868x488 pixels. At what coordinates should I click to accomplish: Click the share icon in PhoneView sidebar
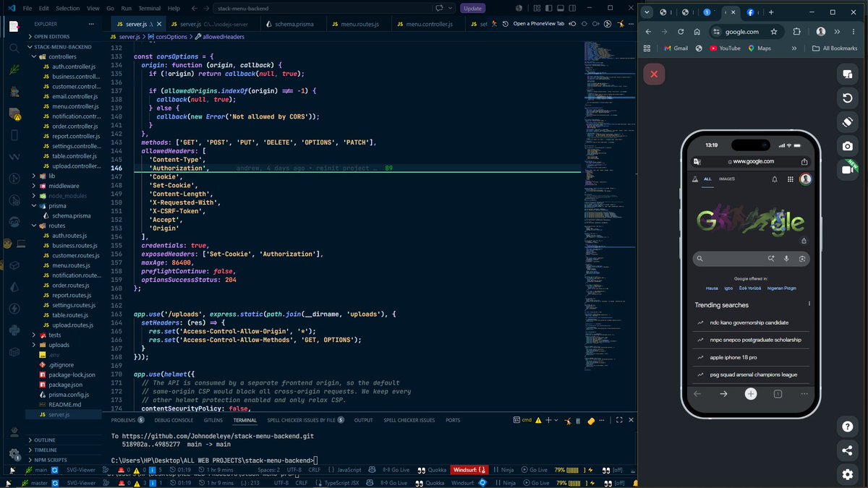pos(847,450)
